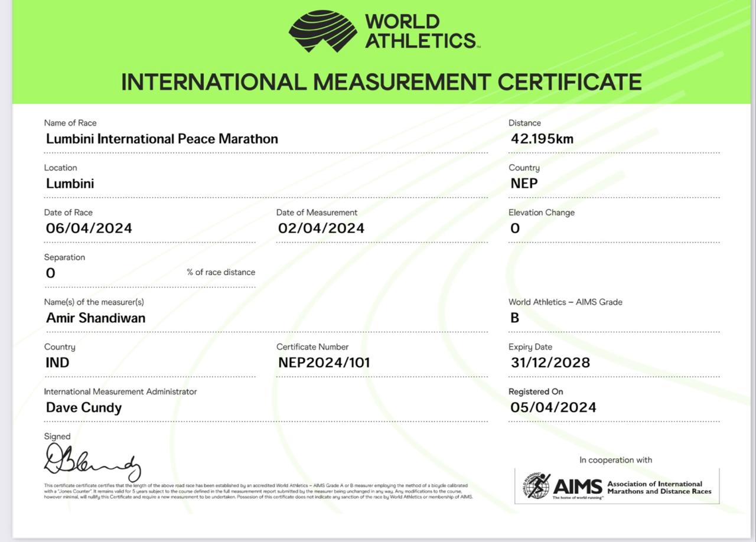Click the 'Signed' label
The image size is (756, 542).
(57, 437)
